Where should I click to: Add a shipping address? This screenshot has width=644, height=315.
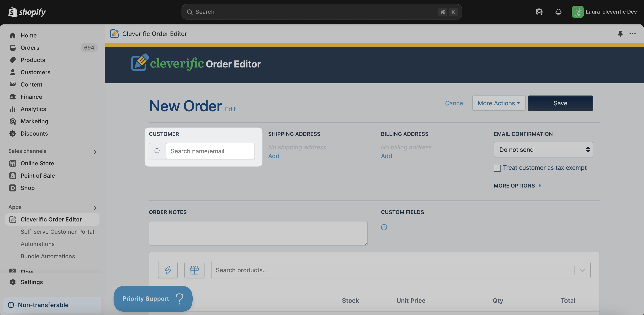pos(274,156)
